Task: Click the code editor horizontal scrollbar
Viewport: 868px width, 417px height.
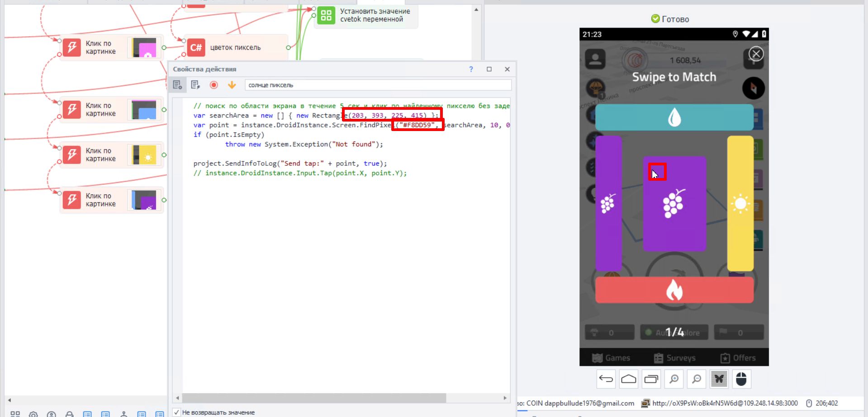Action: pyautogui.click(x=314, y=398)
